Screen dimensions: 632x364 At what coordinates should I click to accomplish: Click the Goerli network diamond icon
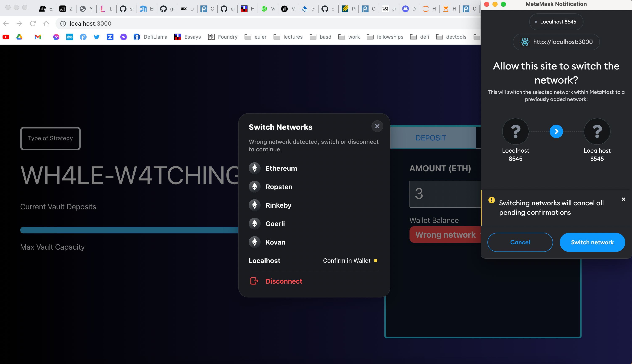[x=255, y=224]
